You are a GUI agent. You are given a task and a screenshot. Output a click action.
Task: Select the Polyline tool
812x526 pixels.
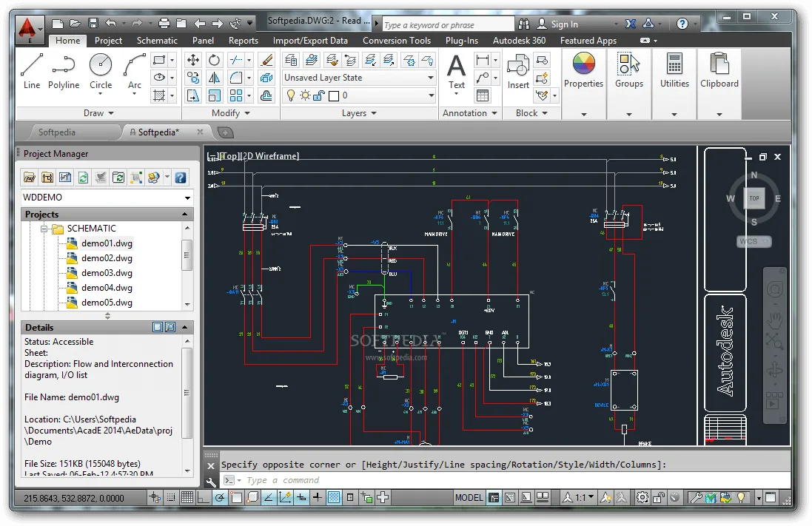[x=64, y=72]
